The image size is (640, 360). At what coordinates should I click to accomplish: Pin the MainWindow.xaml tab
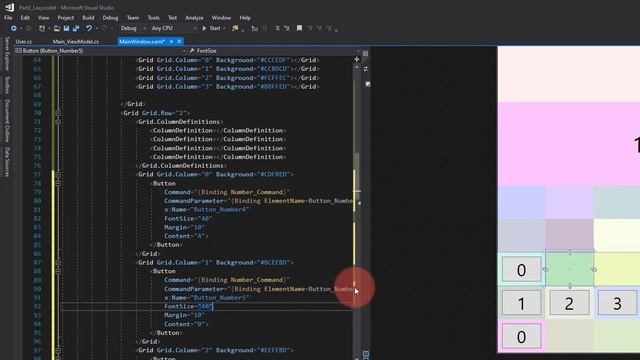click(x=171, y=42)
